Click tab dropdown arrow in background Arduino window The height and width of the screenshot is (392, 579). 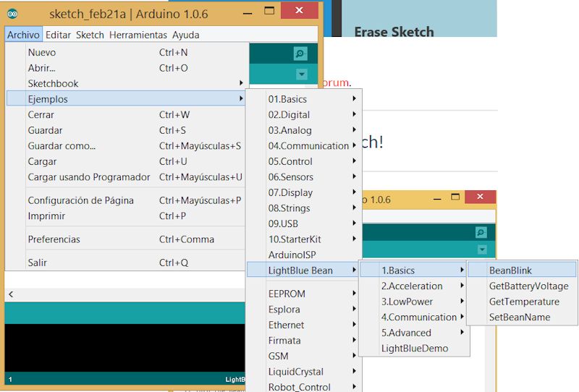pyautogui.click(x=482, y=250)
